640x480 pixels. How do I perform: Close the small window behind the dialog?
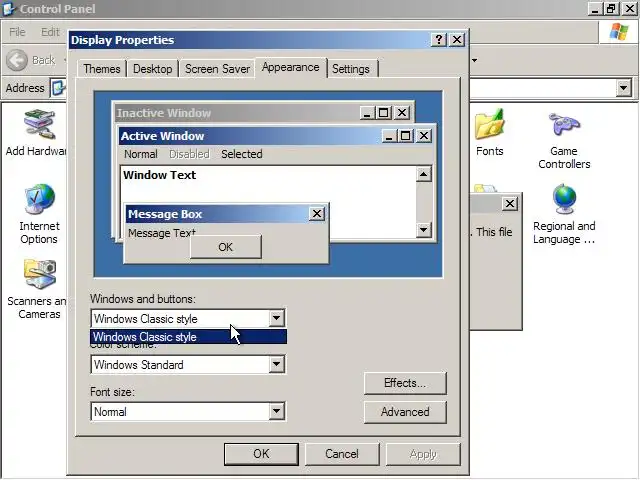tap(510, 203)
